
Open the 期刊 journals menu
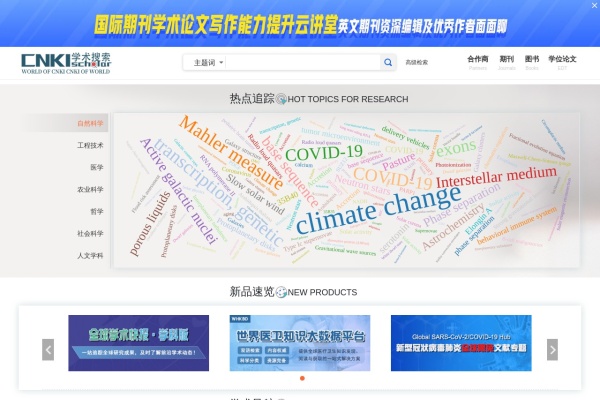click(x=507, y=60)
